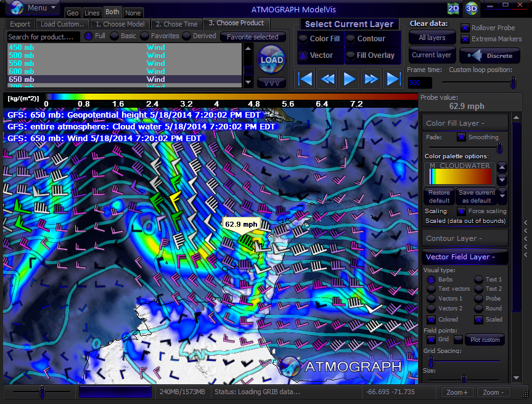The width and height of the screenshot is (532, 404).
Task: Select Barbs visual type
Action: click(x=431, y=280)
